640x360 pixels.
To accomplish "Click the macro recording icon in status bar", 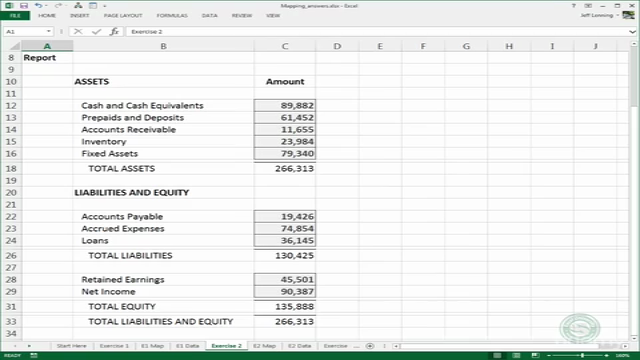I will [x=34, y=356].
